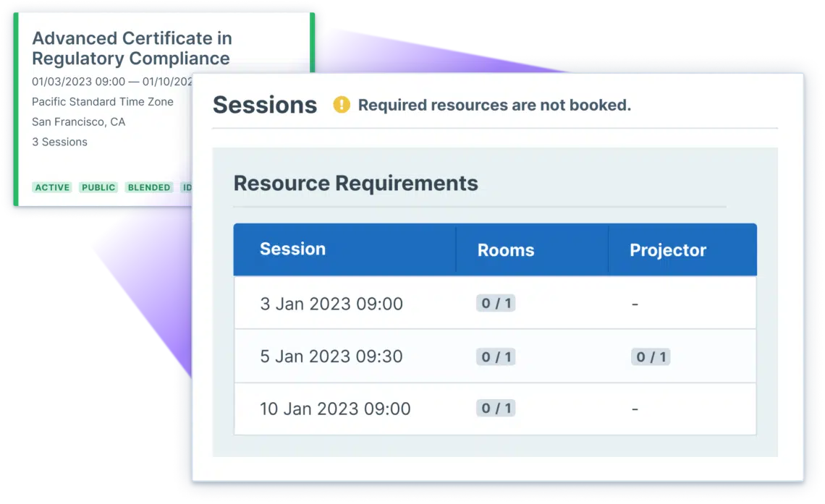This screenshot has width=825, height=504.
Task: Click the PUBLIC tag badge
Action: 98,187
